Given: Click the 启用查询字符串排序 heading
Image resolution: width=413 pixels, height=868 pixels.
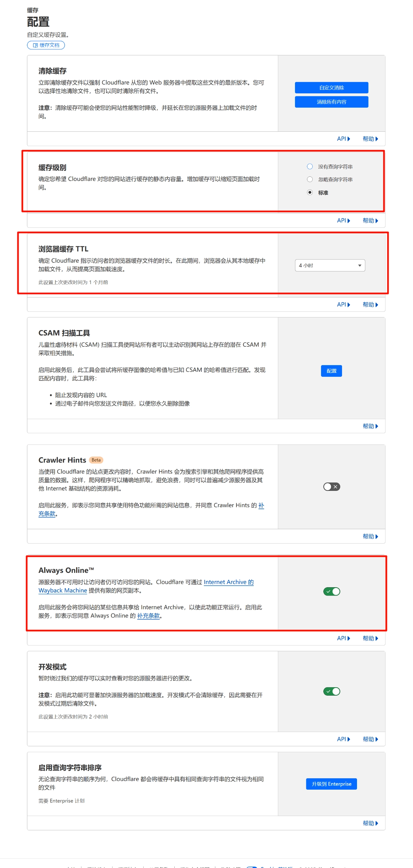Looking at the screenshot, I should (x=70, y=768).
